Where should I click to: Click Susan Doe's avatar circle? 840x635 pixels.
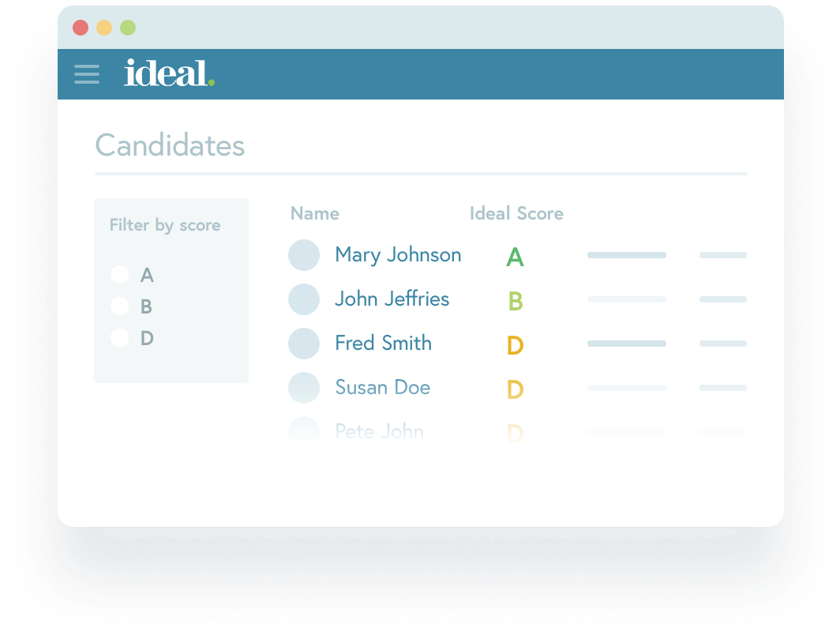[x=304, y=388]
